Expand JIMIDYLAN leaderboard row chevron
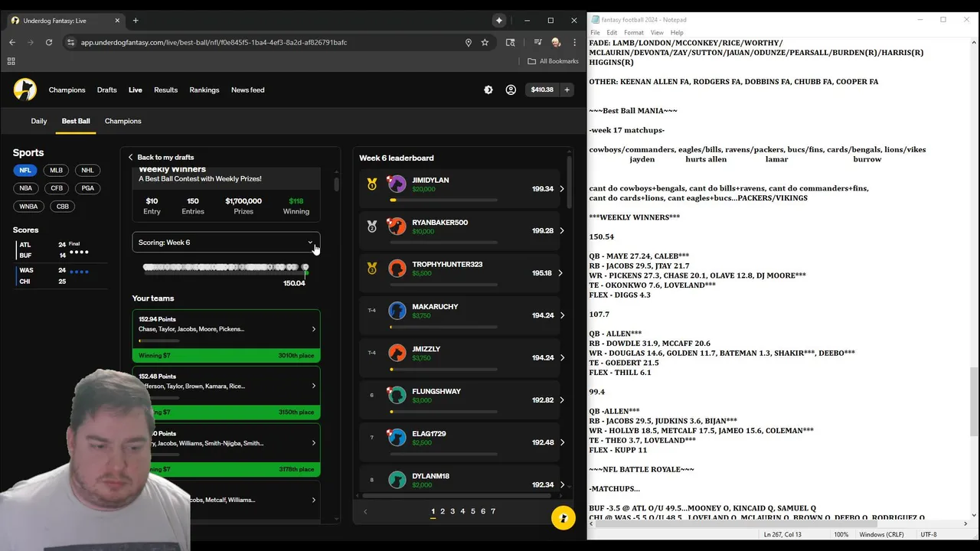This screenshot has height=551, width=980. click(561, 189)
